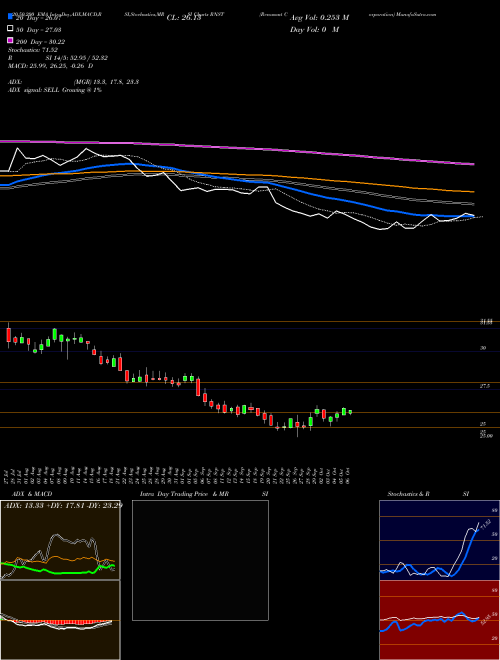Select the 'ADX signal: SELL' line
This screenshot has height=660, width=500.
[55, 90]
